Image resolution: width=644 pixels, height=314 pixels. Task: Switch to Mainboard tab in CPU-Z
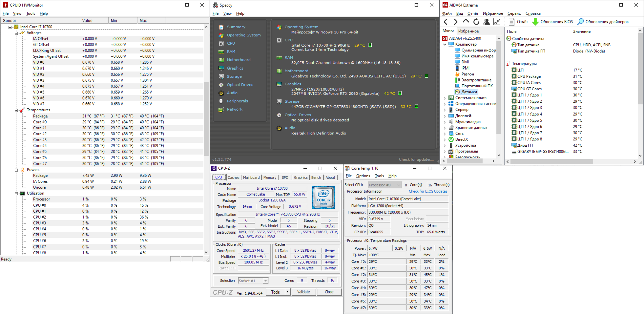(251, 178)
